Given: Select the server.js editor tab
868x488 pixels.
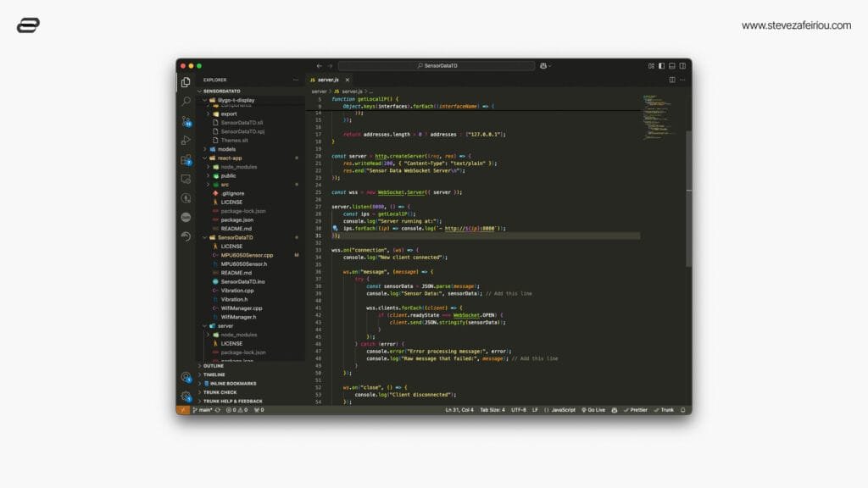Looking at the screenshot, I should (329, 80).
